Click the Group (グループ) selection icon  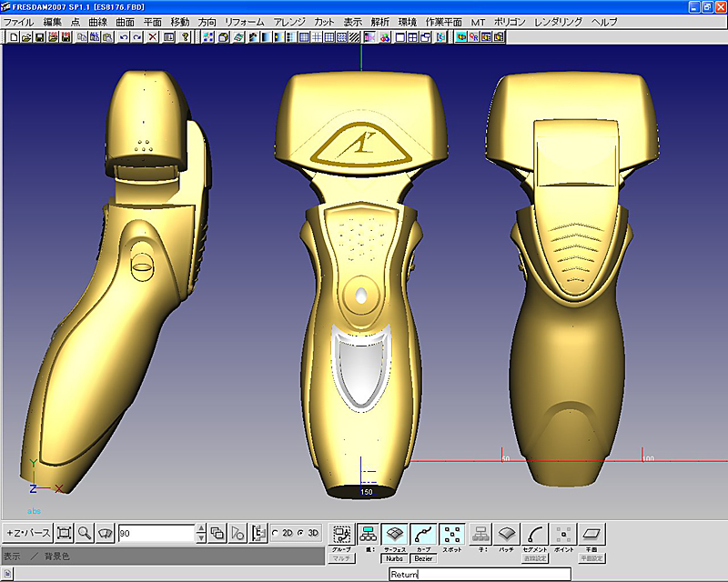pos(341,534)
